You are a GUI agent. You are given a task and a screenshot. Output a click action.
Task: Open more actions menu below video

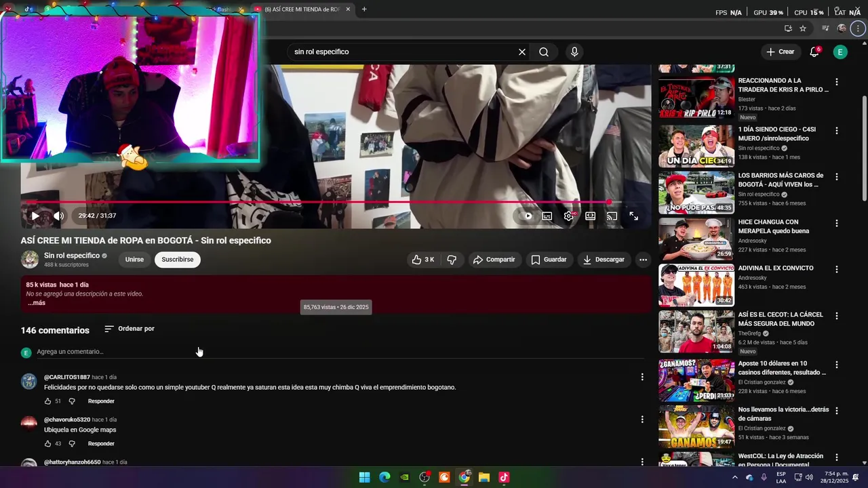coord(643,260)
